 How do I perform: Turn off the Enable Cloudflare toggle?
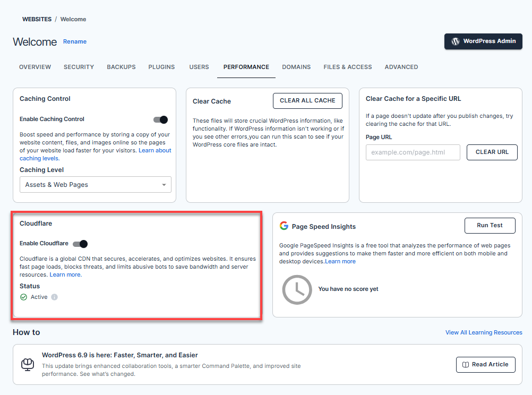(x=80, y=244)
